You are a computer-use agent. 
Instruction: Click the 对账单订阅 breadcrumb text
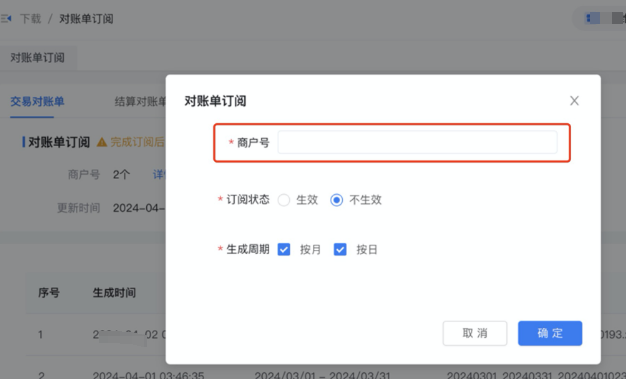click(86, 18)
